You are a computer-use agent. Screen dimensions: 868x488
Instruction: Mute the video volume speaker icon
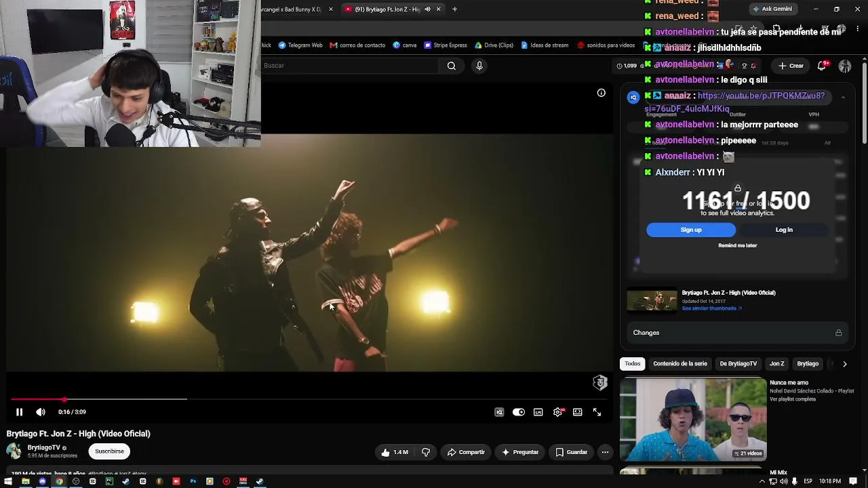click(41, 412)
